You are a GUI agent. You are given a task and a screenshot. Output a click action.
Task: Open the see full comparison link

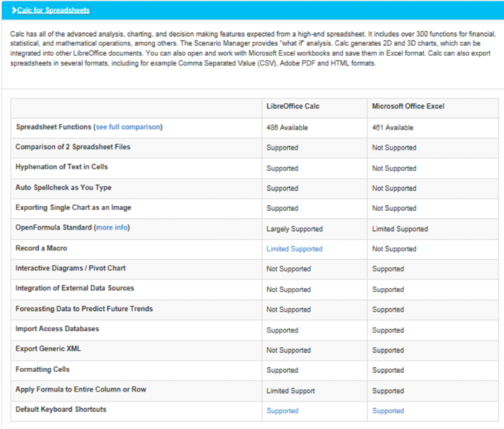(x=128, y=127)
